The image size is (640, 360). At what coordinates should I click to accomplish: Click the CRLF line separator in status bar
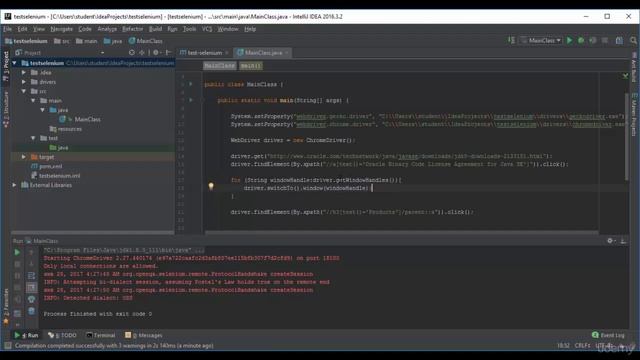click(582, 346)
